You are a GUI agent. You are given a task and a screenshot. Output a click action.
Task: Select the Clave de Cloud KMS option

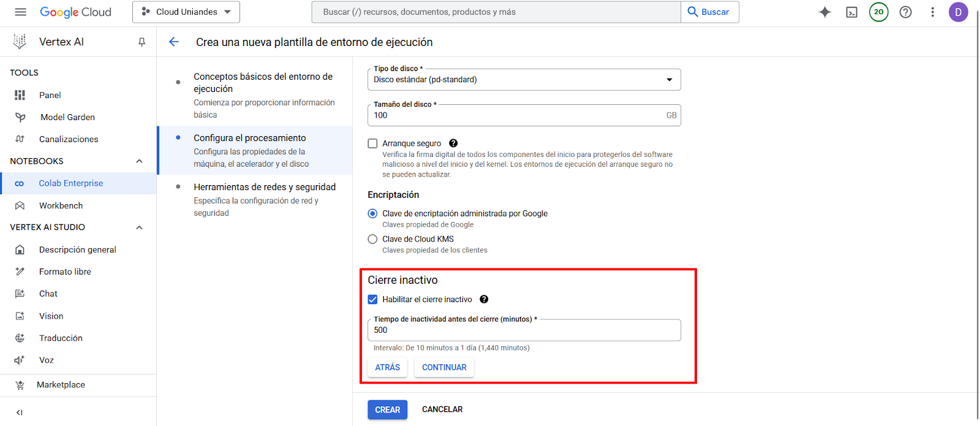[372, 239]
